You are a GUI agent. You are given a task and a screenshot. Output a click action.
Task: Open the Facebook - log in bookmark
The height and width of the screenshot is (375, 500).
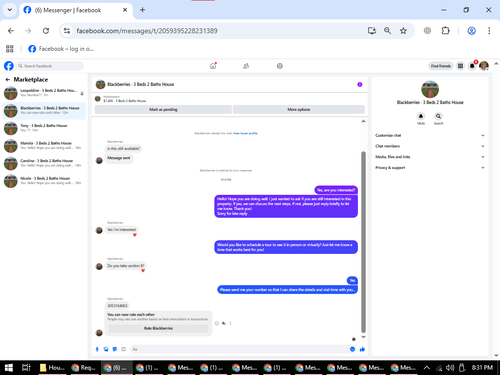click(61, 49)
